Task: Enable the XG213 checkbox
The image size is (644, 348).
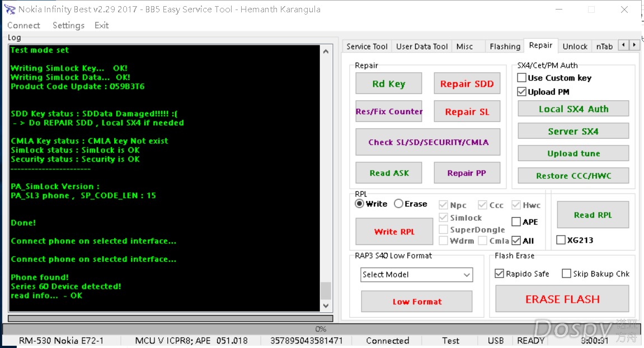Action: [x=561, y=240]
